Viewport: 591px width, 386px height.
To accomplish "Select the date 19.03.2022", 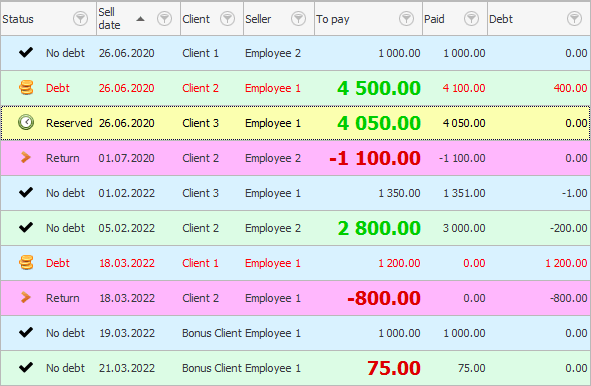I will pyautogui.click(x=127, y=333).
